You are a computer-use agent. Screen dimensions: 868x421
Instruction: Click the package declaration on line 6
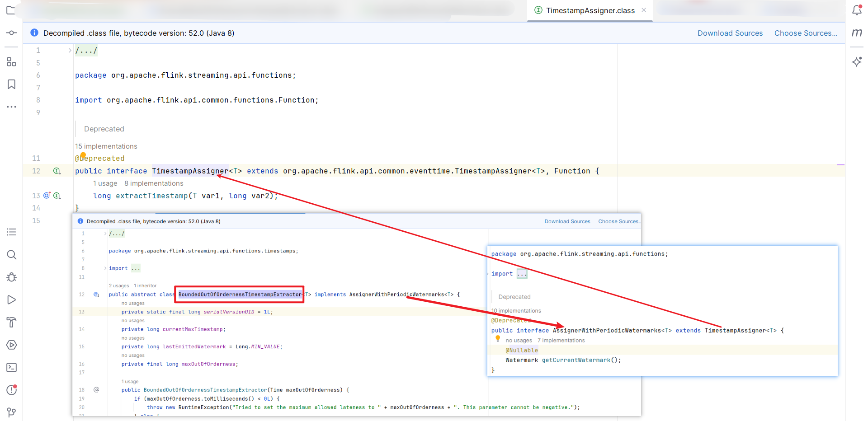185,75
